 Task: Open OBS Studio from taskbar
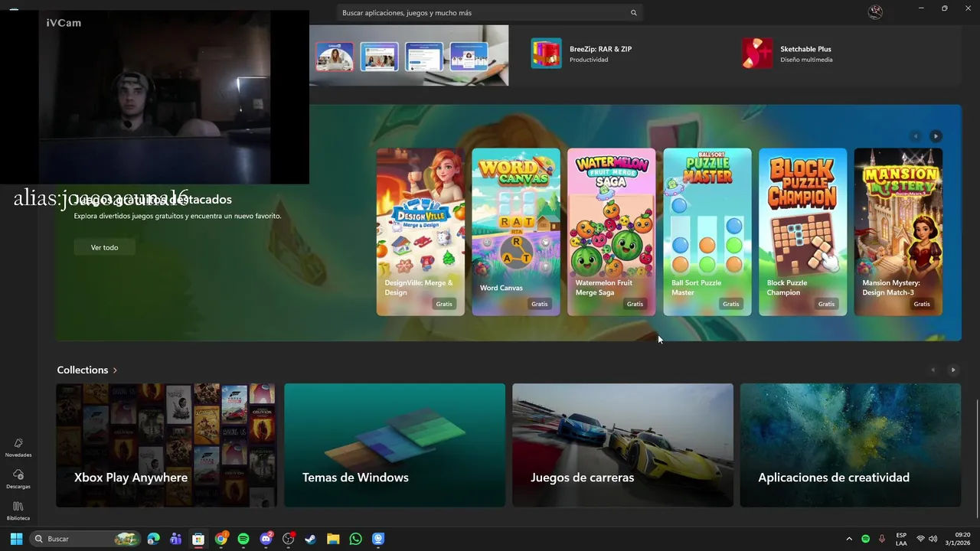tap(289, 539)
